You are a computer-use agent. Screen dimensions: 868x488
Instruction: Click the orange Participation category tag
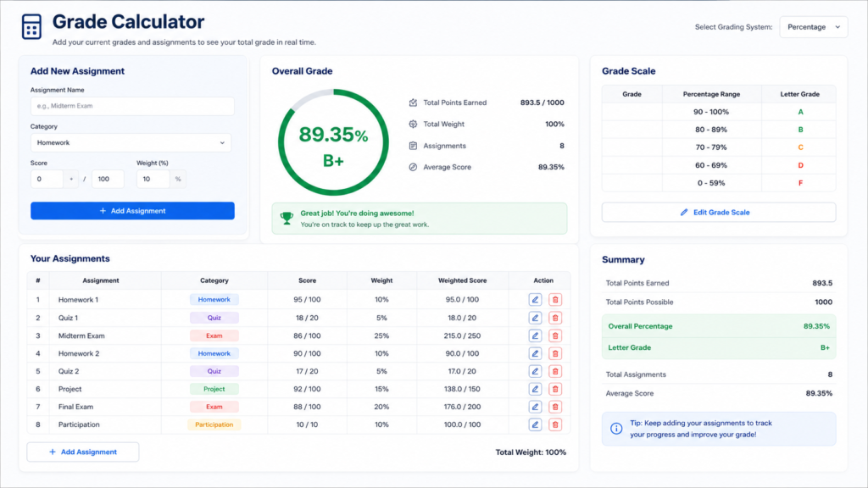[214, 424]
